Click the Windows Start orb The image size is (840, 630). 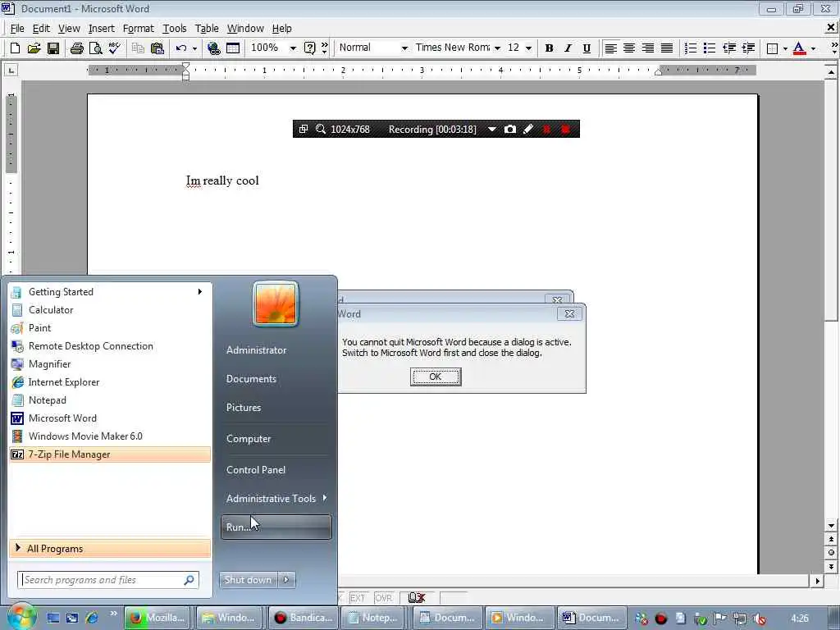pyautogui.click(x=21, y=617)
